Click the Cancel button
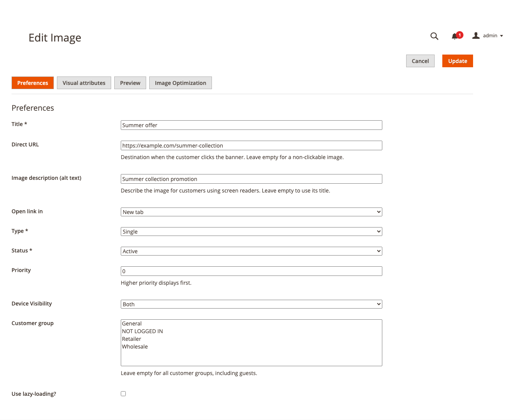Viewport: 520px width, 420px height. click(420, 61)
